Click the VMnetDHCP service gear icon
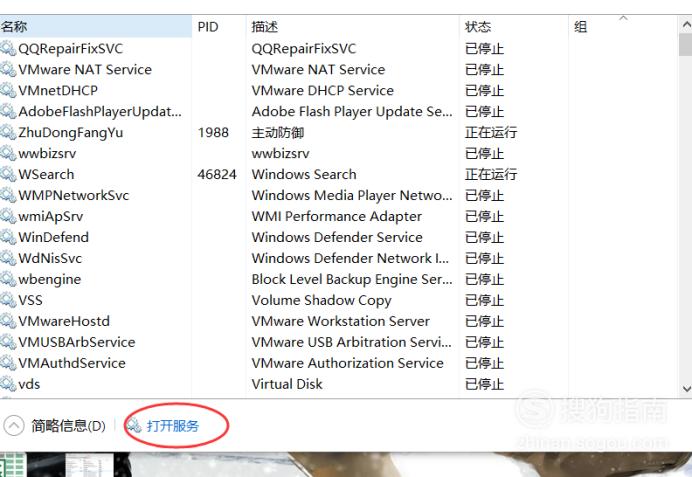This screenshot has height=477, width=692. point(8,90)
